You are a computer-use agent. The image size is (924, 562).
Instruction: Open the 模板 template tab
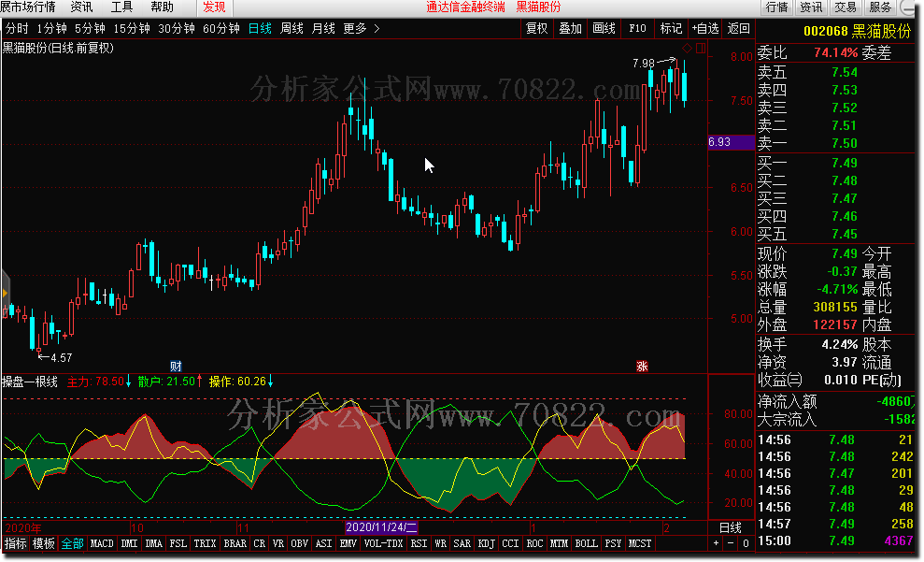point(44,543)
